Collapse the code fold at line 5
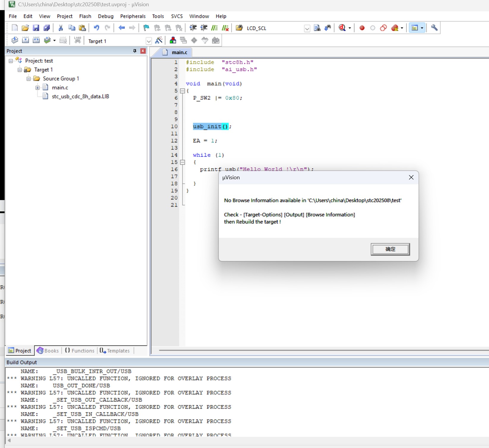This screenshot has height=448, width=489. [x=183, y=91]
